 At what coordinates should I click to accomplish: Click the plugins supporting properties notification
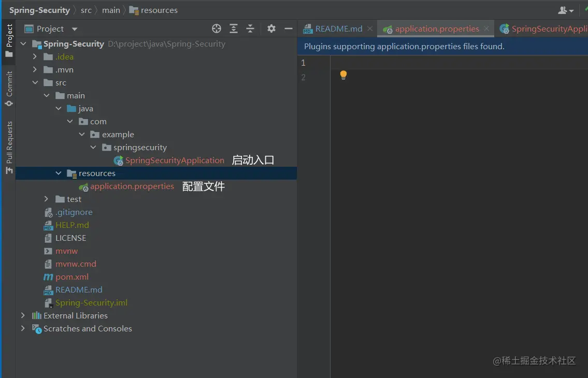(x=404, y=47)
